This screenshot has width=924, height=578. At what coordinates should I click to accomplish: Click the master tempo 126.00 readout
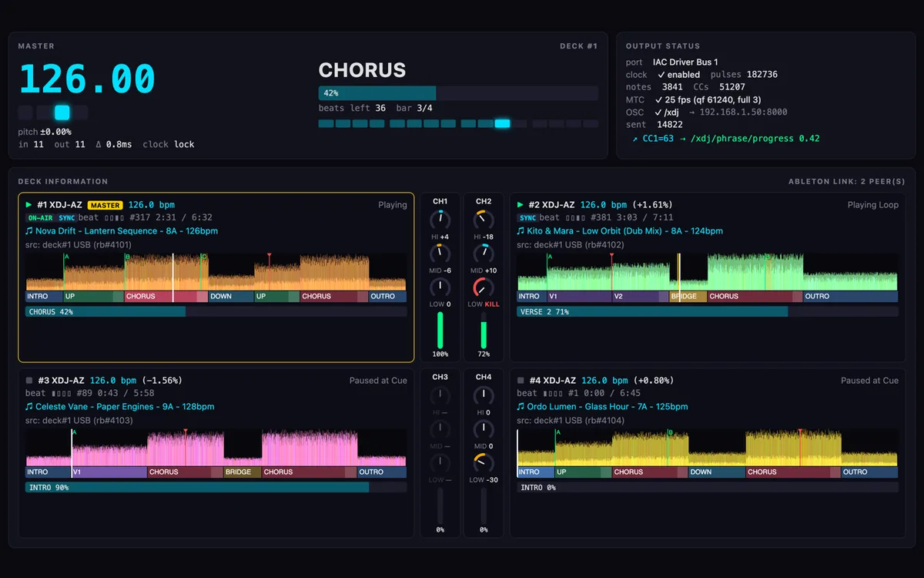click(x=87, y=79)
